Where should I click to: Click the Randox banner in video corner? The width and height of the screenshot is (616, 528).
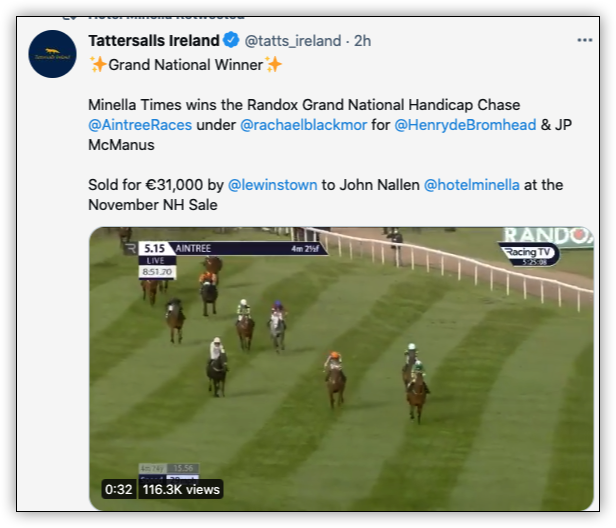pos(548,237)
